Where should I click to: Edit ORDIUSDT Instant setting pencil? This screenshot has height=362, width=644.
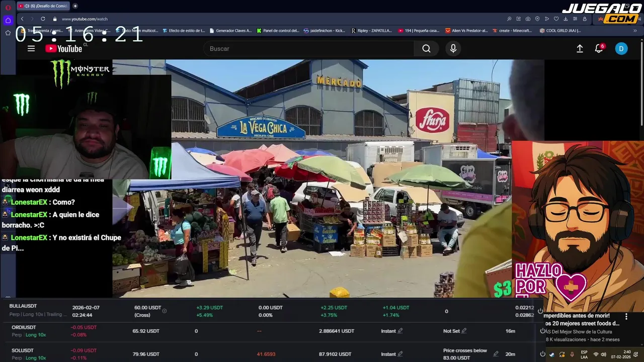click(400, 331)
